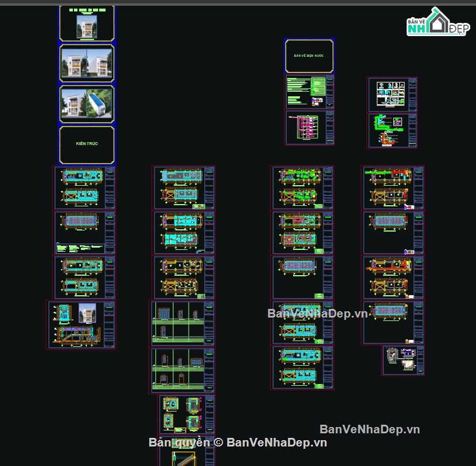The width and height of the screenshot is (476, 466).
Task: Click BanVeNhaDep.vn watermark in center
Action: pyautogui.click(x=317, y=313)
